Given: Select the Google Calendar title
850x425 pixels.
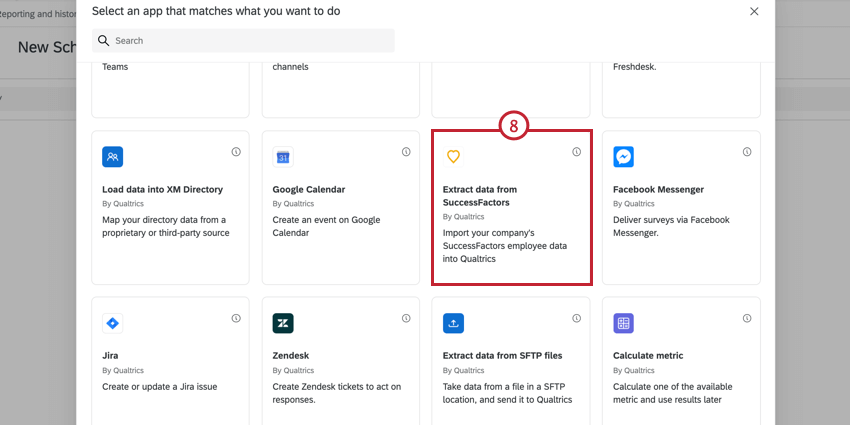Looking at the screenshot, I should coord(309,190).
